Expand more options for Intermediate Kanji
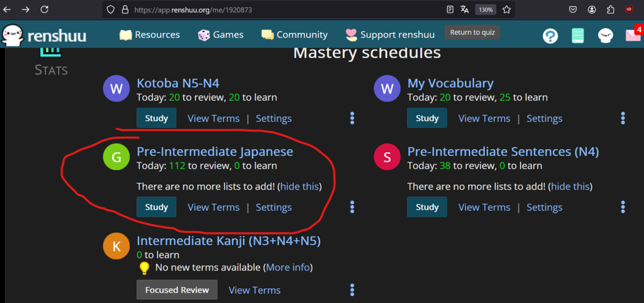 pos(352,290)
